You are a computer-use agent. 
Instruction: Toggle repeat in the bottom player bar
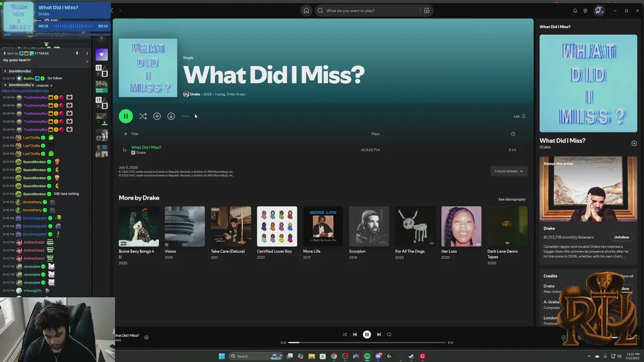coord(389,334)
